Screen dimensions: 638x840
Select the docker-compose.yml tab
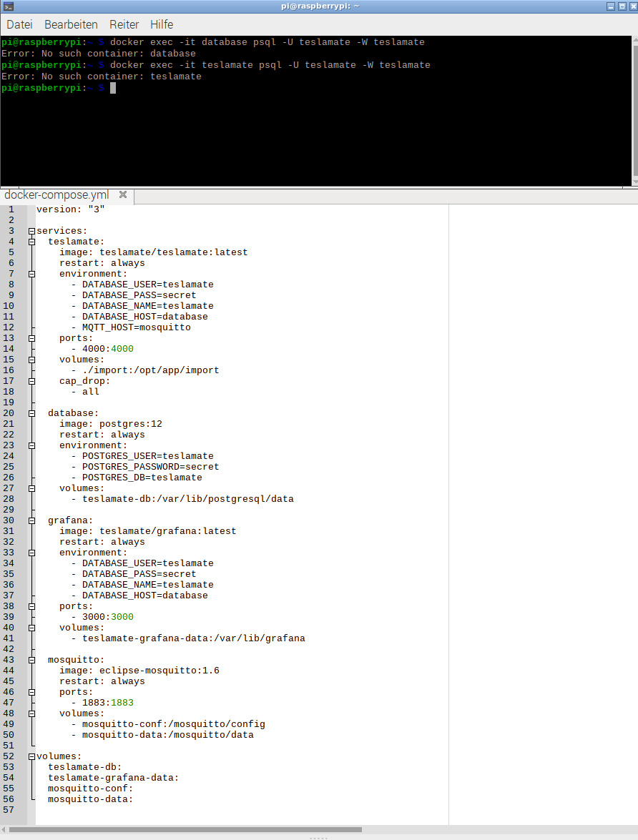57,195
